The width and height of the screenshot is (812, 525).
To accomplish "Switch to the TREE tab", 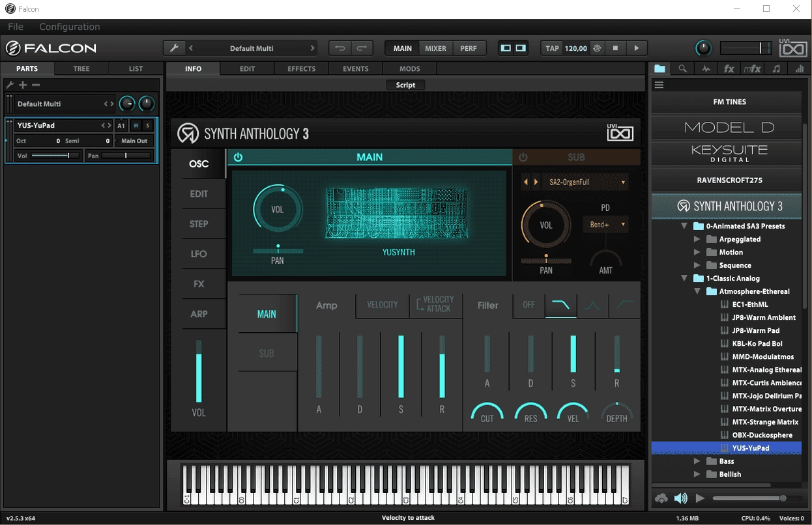I will point(81,68).
